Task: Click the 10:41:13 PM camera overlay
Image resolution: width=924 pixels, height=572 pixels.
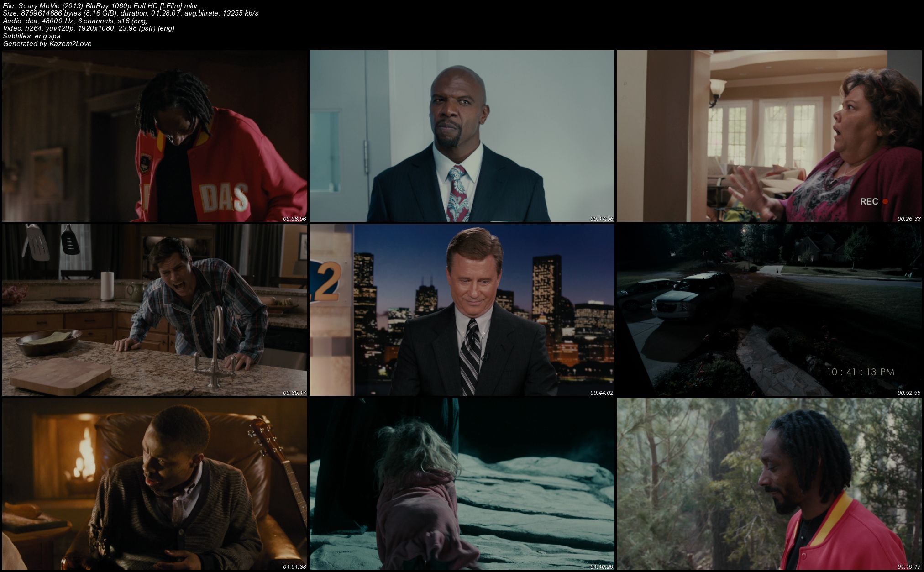Action: [861, 372]
